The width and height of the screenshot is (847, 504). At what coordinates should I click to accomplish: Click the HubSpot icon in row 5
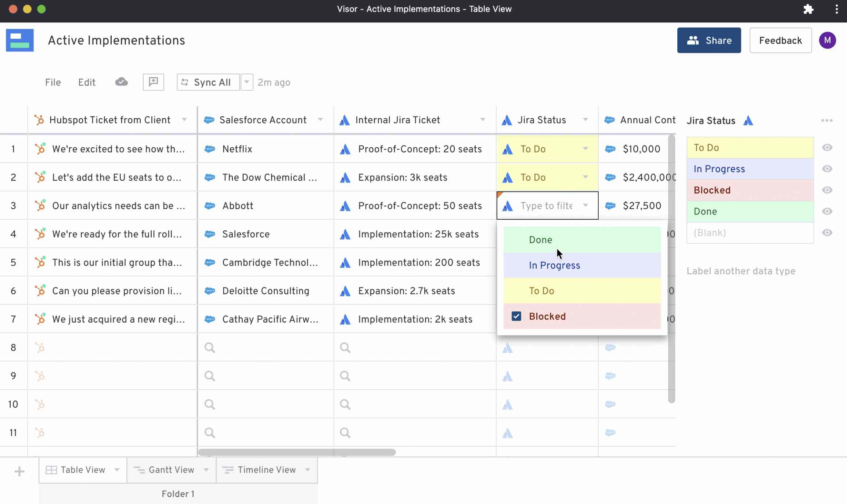coord(40,262)
